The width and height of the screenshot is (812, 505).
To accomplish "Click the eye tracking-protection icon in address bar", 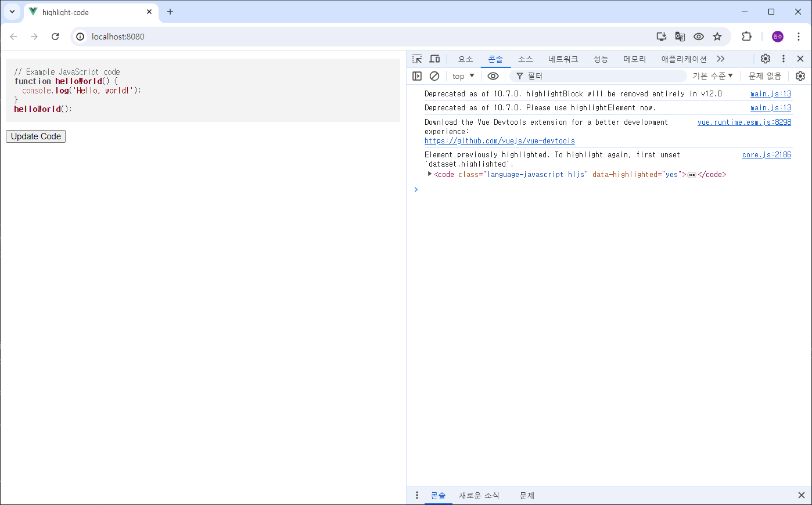I will [699, 37].
